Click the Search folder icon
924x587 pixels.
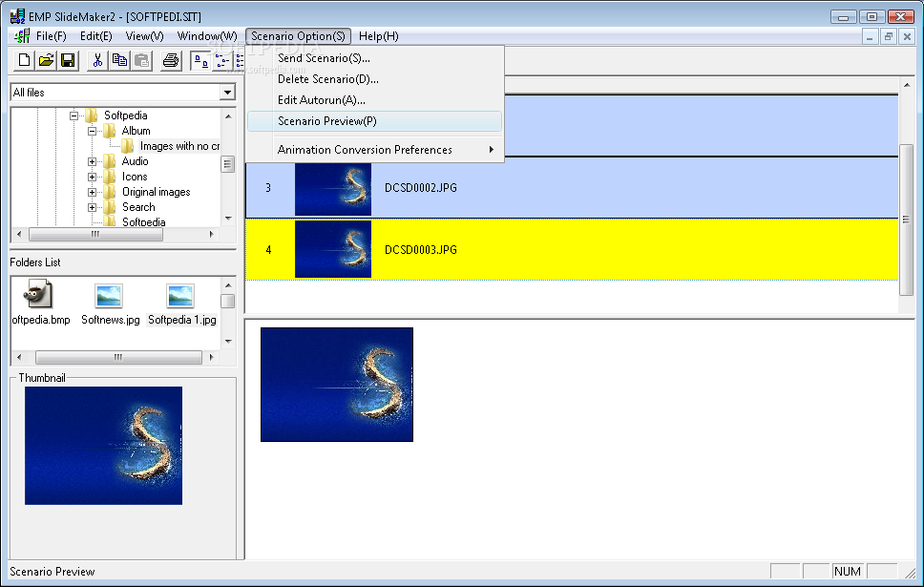click(x=109, y=207)
